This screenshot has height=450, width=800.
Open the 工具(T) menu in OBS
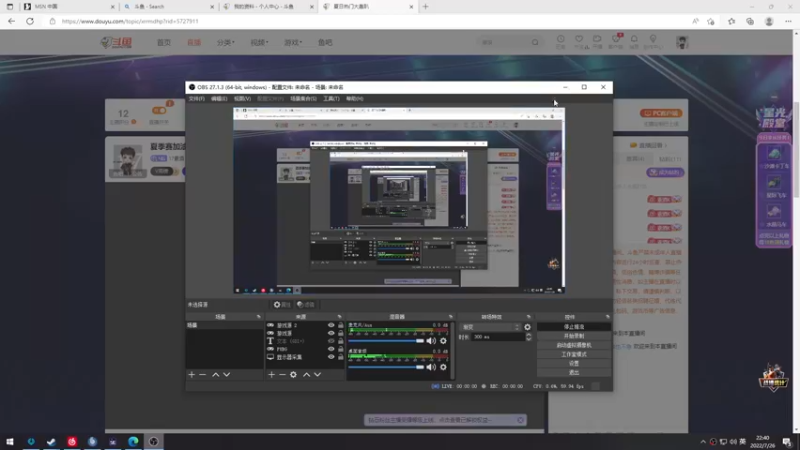331,98
